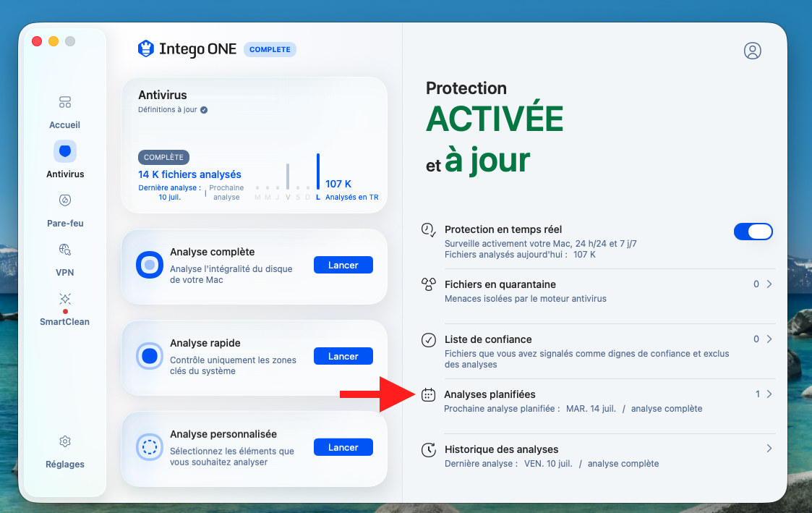
Task: Click 'Analyses planifiées' title
Action: (490, 394)
